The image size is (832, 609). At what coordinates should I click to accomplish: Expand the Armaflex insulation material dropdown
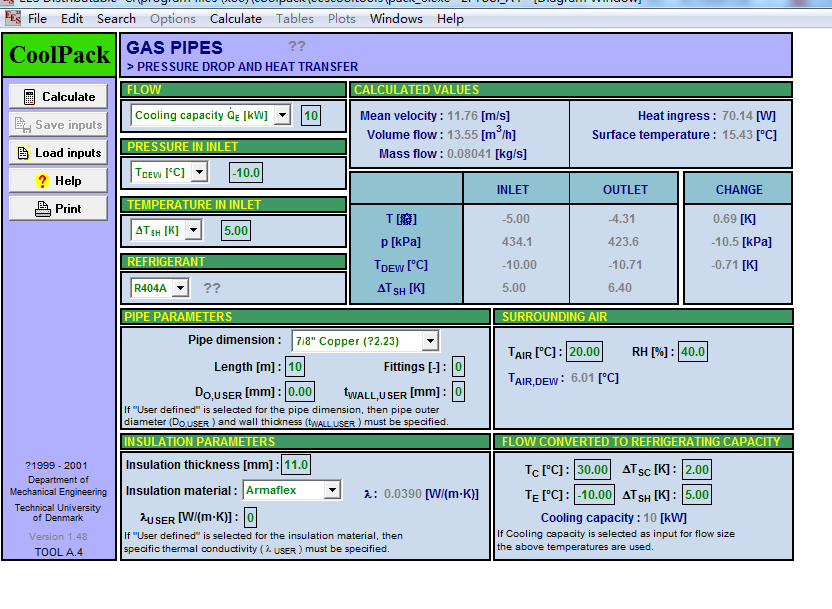332,490
